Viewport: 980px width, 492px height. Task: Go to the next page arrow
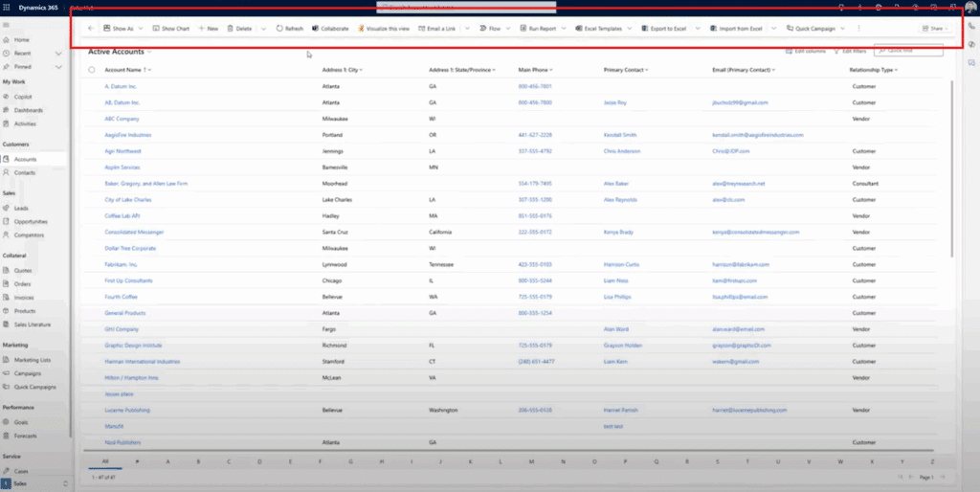click(x=943, y=477)
